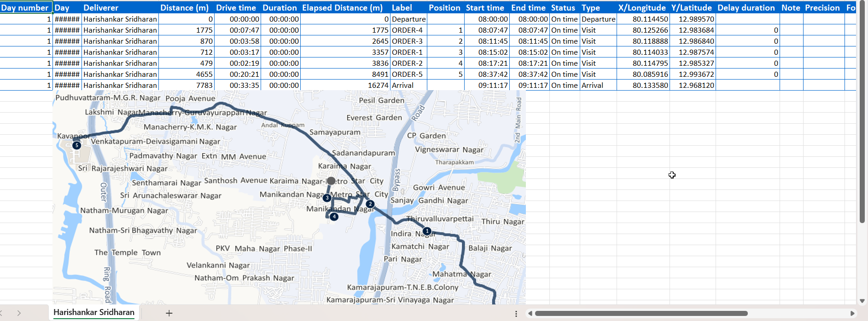Viewport: 868px width, 321px height.
Task: Select the Elapsed Distance (m) header cell
Action: (x=343, y=8)
